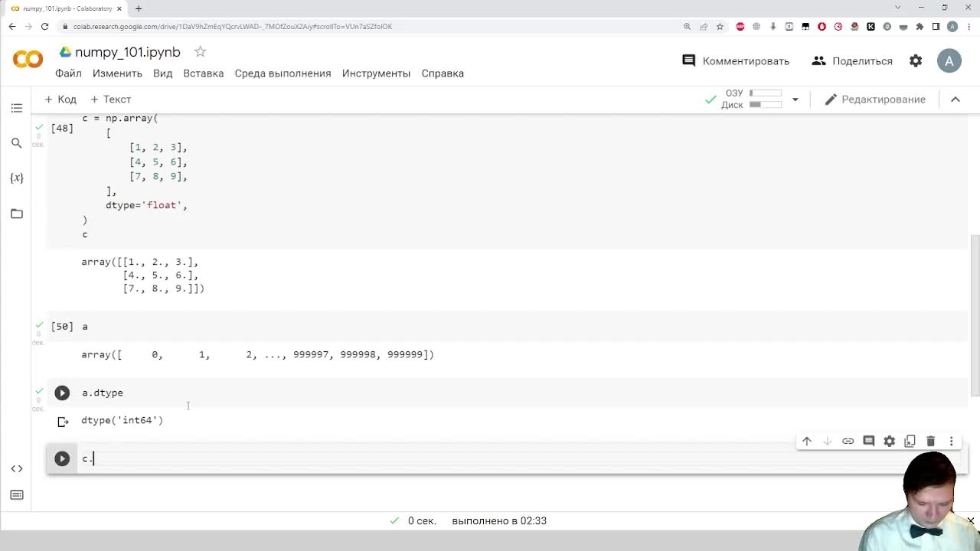Screen dimensions: 980x551
Task: Open the Изменить menu
Action: point(117,73)
